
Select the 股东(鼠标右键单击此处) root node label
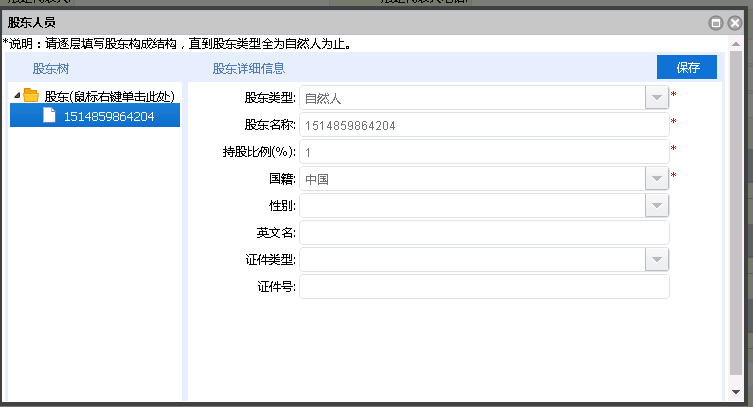109,96
